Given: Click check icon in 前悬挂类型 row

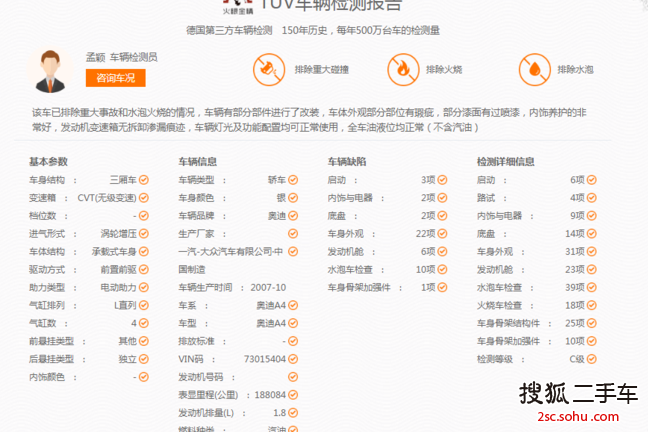Looking at the screenshot, I should (144, 341).
